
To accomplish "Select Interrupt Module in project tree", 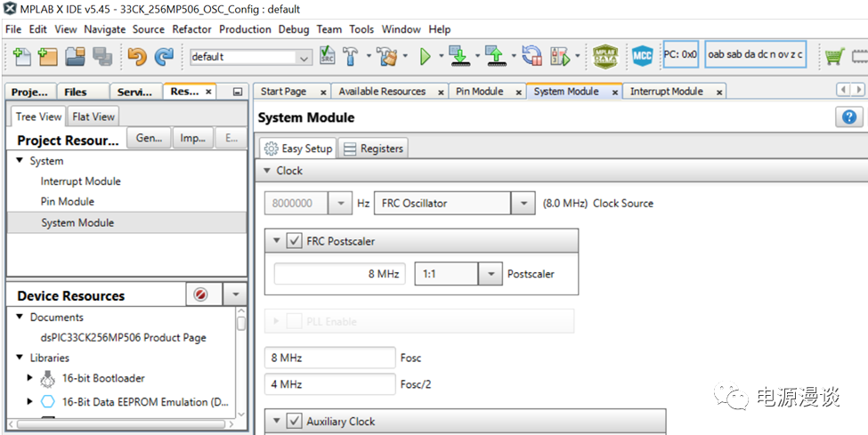I will [80, 181].
